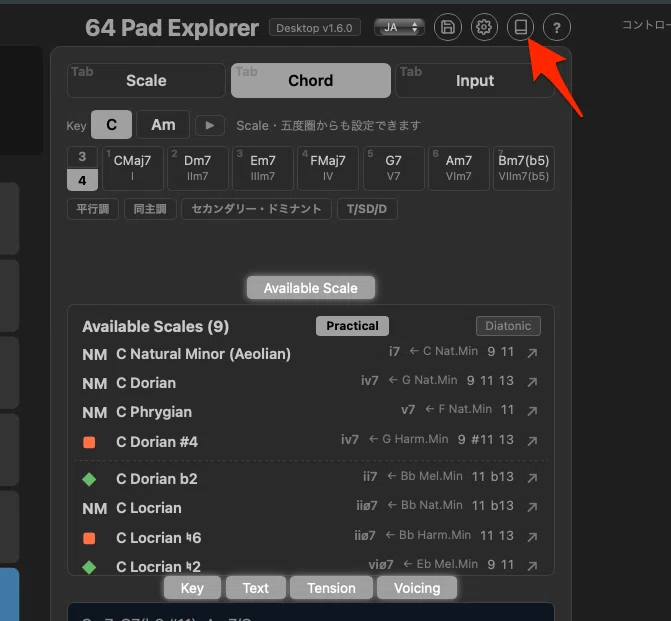Choose the Dm7 IIm7 chord

click(x=198, y=168)
